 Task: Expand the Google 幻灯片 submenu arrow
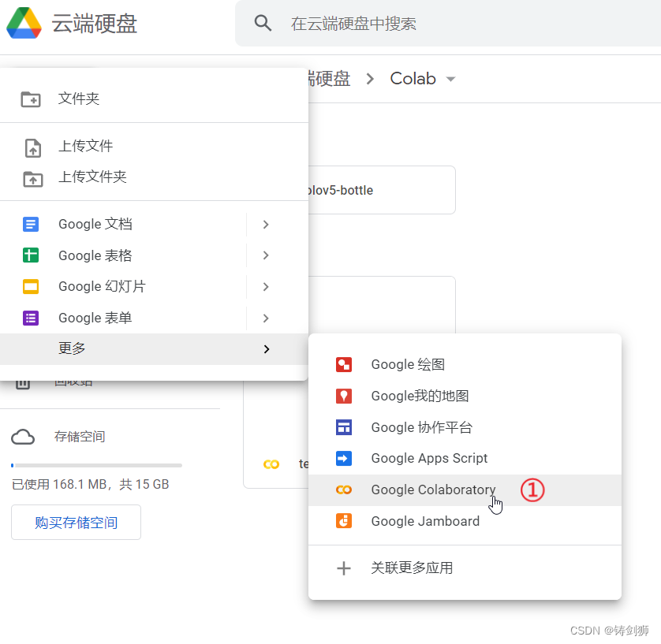tap(266, 287)
